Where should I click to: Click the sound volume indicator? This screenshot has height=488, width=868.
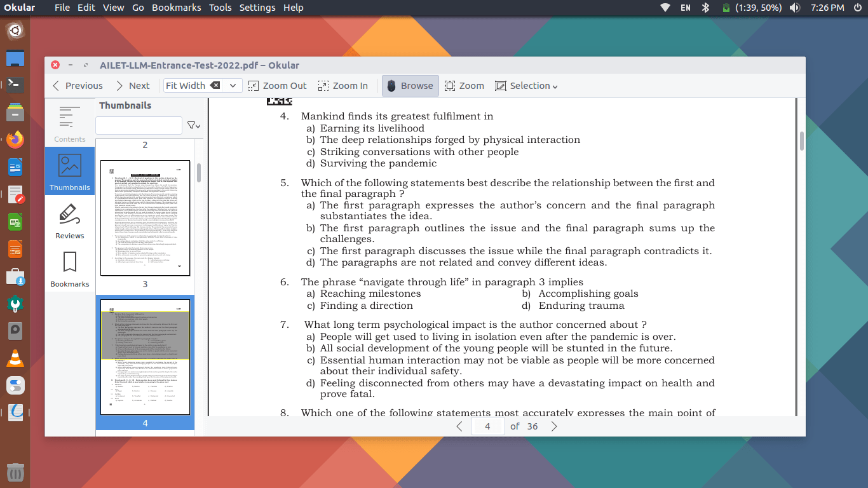[x=794, y=8]
